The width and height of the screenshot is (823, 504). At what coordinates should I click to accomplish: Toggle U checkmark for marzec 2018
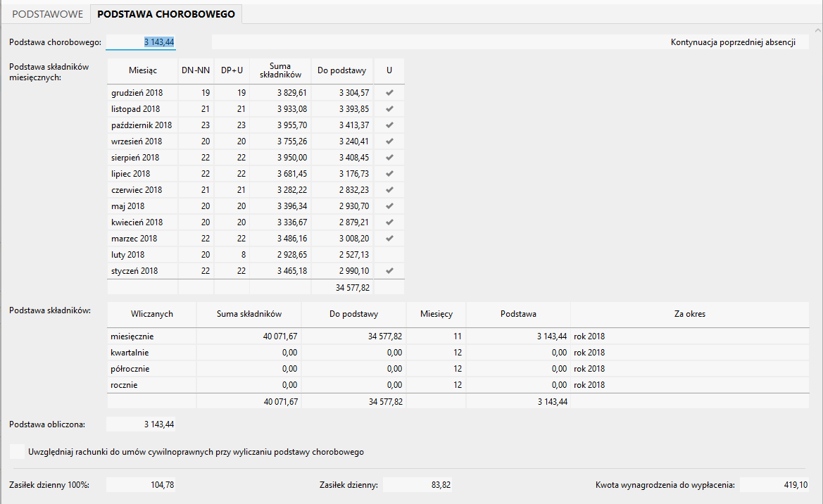(x=389, y=239)
